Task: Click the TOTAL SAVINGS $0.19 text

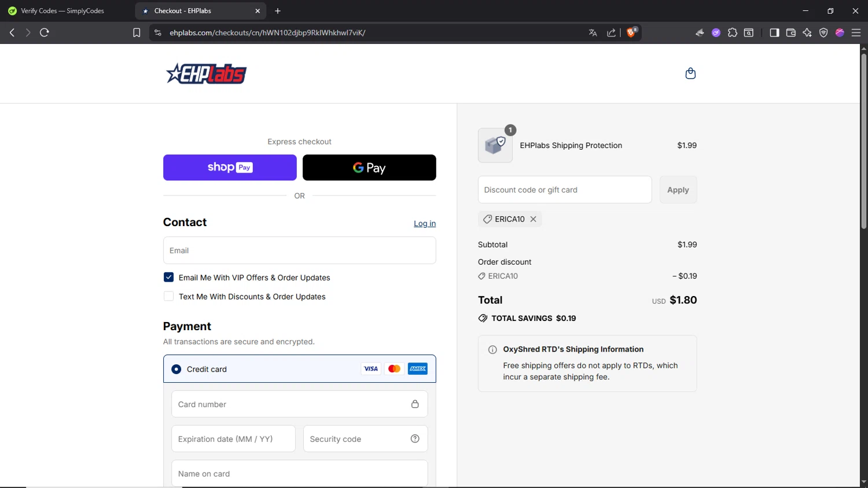Action: [534, 319]
